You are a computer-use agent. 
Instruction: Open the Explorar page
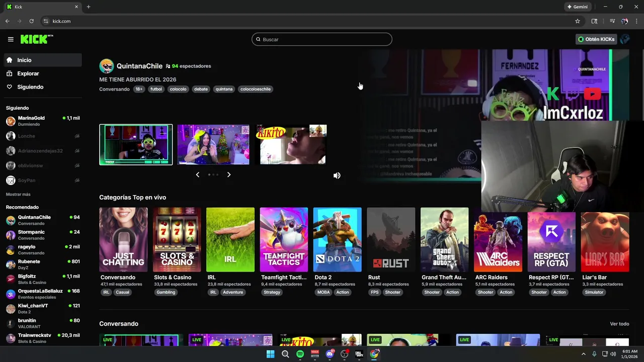coord(42,73)
